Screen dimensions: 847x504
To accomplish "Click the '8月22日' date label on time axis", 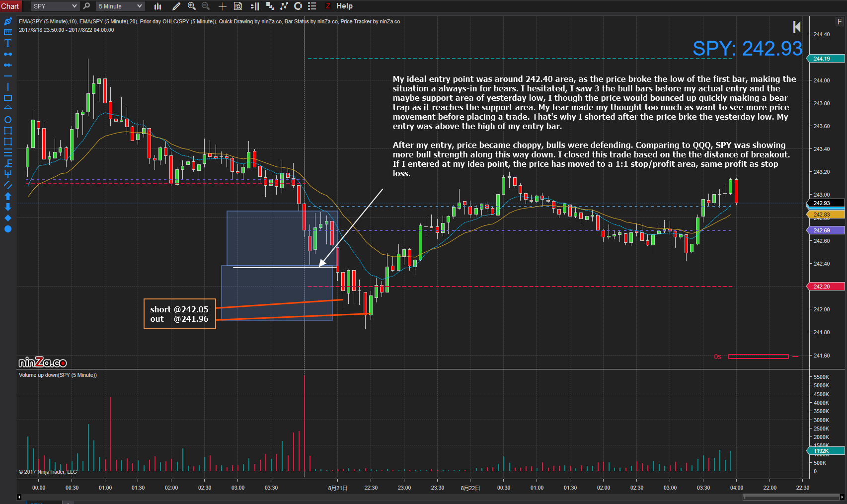I will coord(470,488).
